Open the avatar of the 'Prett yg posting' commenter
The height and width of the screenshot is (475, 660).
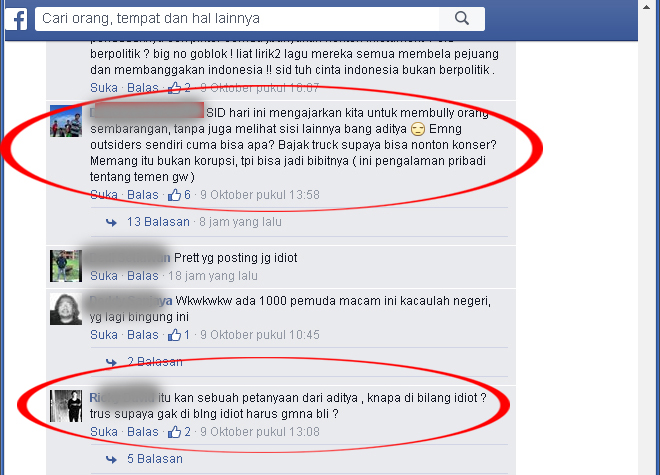66,266
